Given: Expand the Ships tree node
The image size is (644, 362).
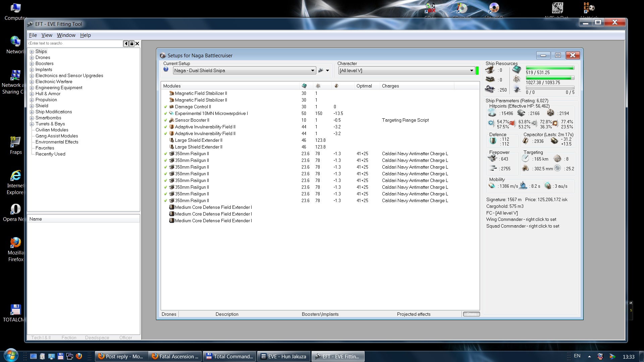Looking at the screenshot, I should [x=32, y=52].
